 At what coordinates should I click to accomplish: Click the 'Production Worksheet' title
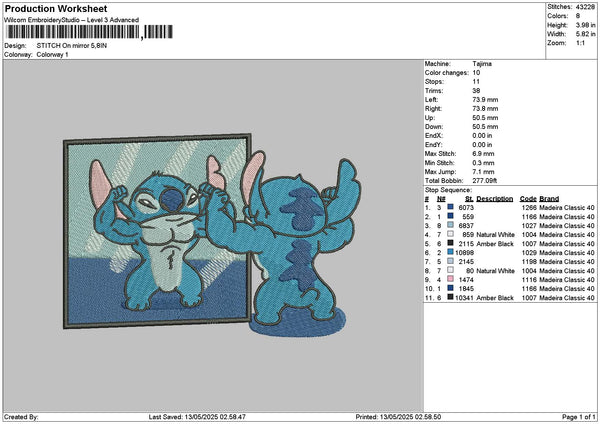coord(56,9)
